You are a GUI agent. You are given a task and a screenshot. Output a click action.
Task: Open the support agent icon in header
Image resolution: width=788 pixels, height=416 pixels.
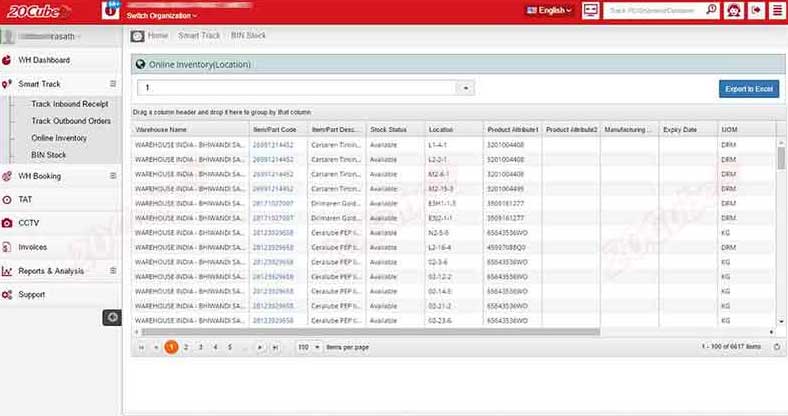(734, 10)
